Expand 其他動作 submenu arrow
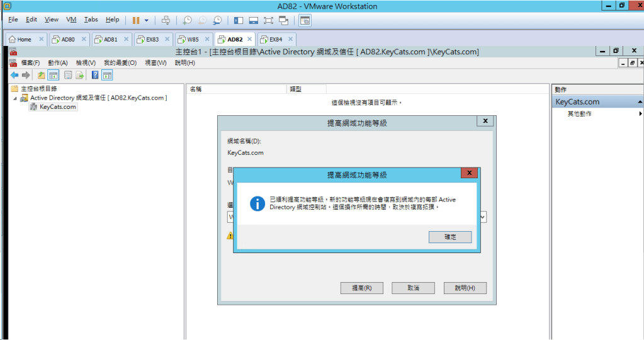This screenshot has width=644, height=340. [640, 114]
